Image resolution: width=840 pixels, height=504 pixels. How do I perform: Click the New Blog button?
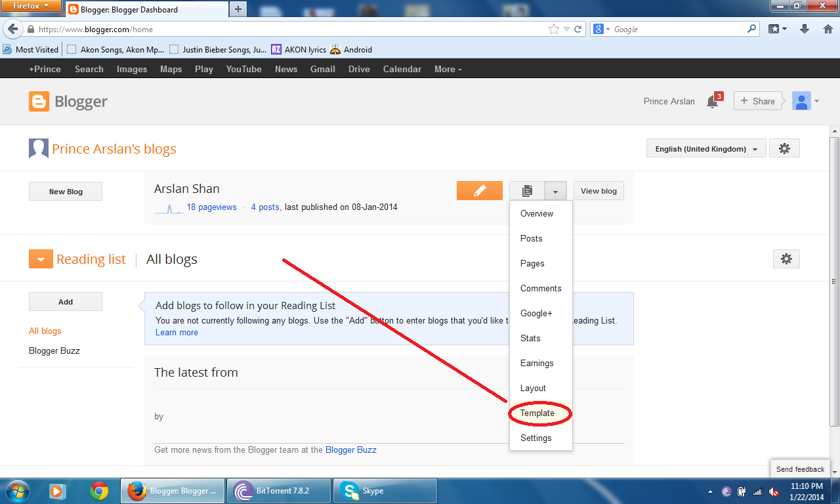point(66,192)
